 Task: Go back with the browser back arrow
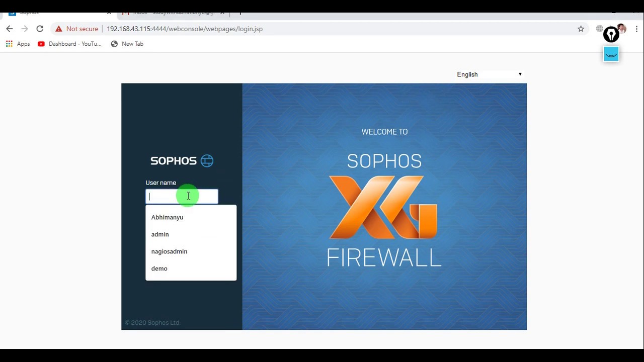pos(9,29)
